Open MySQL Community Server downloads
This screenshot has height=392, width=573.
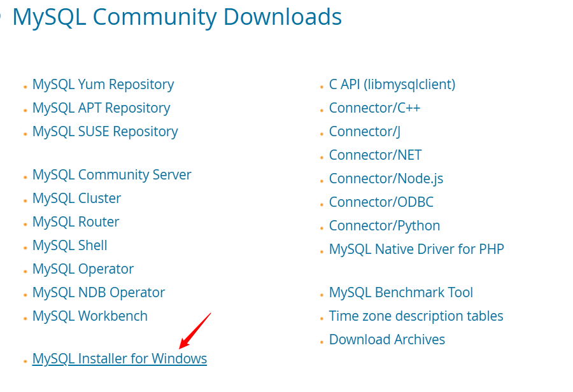click(112, 174)
